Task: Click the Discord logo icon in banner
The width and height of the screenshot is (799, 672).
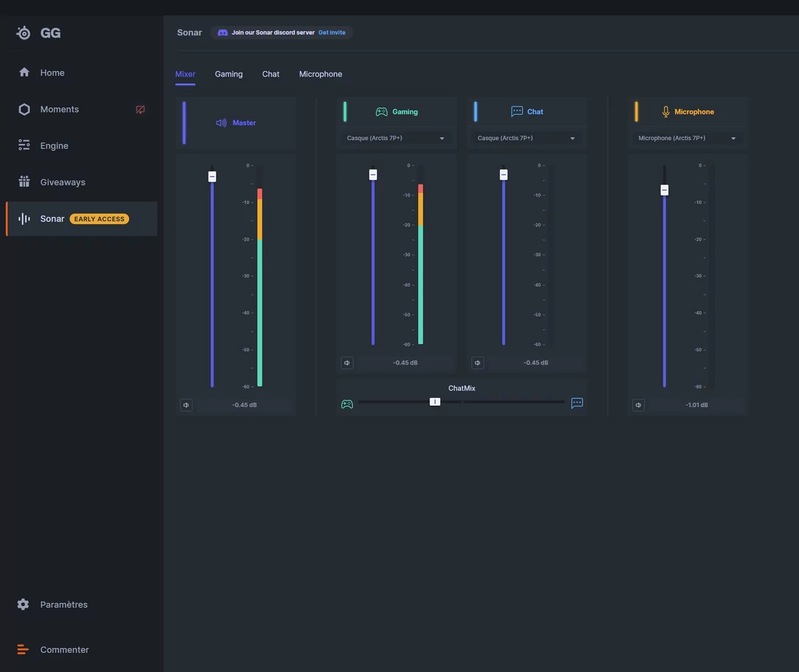Action: (x=222, y=33)
